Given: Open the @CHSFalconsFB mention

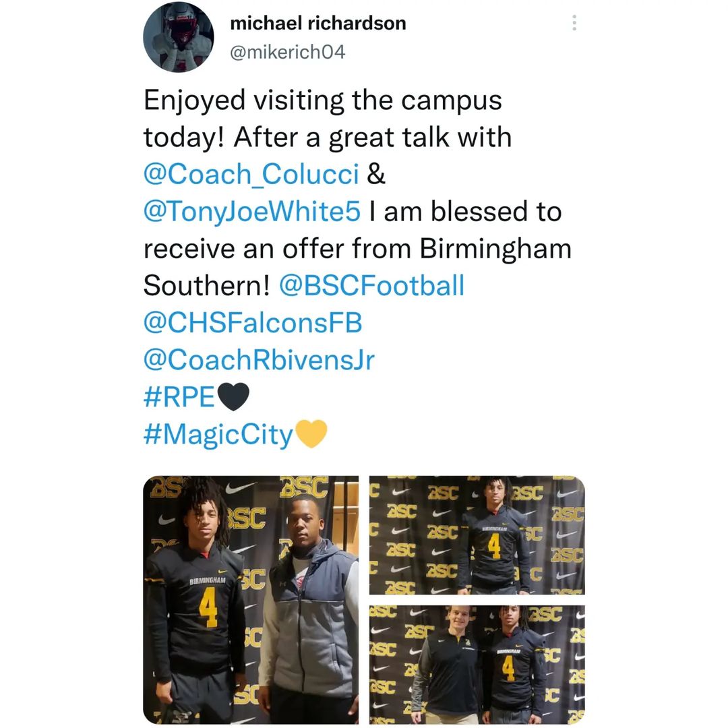Looking at the screenshot, I should point(253,322).
